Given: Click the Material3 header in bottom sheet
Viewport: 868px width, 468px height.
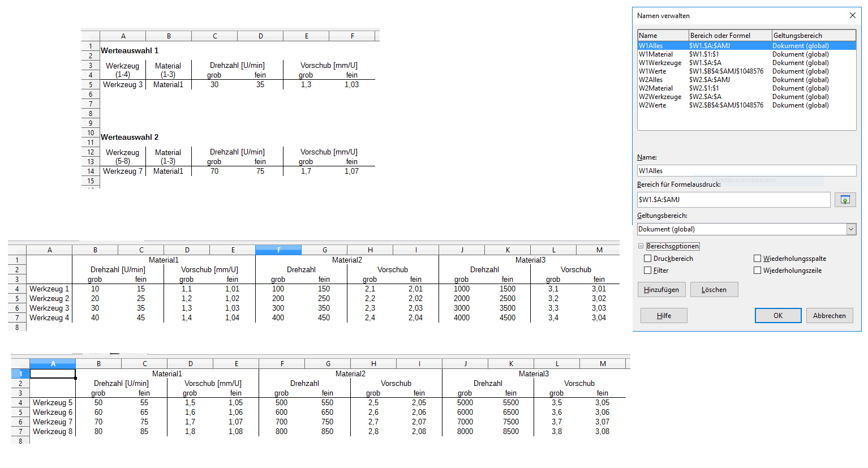Looking at the screenshot, I should pyautogui.click(x=534, y=373).
